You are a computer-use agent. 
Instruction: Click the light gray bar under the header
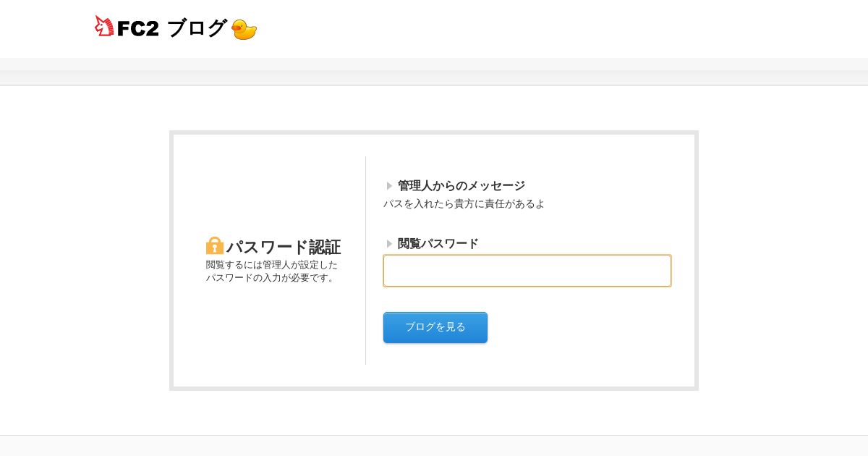coord(434,71)
